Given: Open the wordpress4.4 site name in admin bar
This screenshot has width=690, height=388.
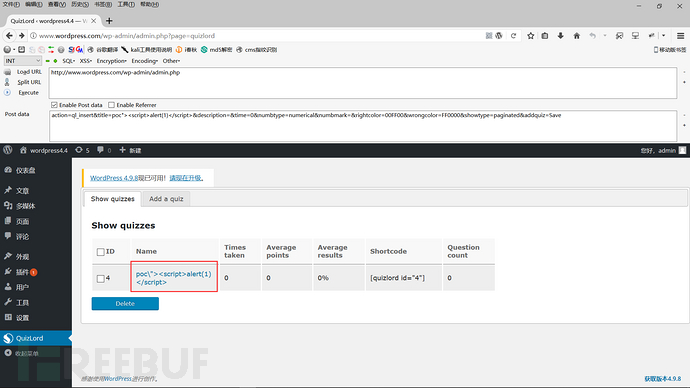Looking at the screenshot, I should 44,150.
